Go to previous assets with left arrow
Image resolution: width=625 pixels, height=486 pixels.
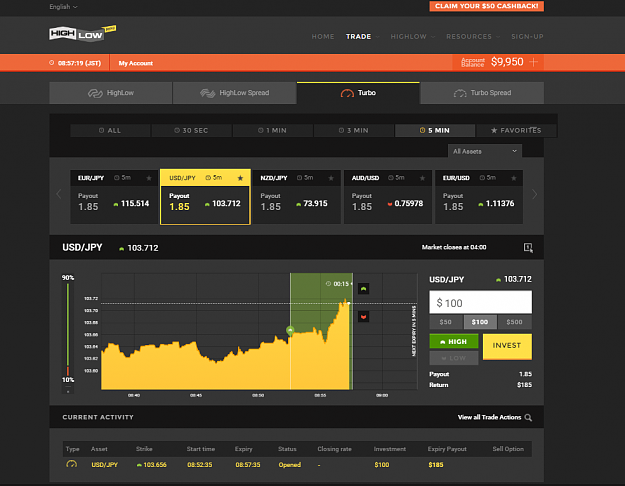pos(59,194)
